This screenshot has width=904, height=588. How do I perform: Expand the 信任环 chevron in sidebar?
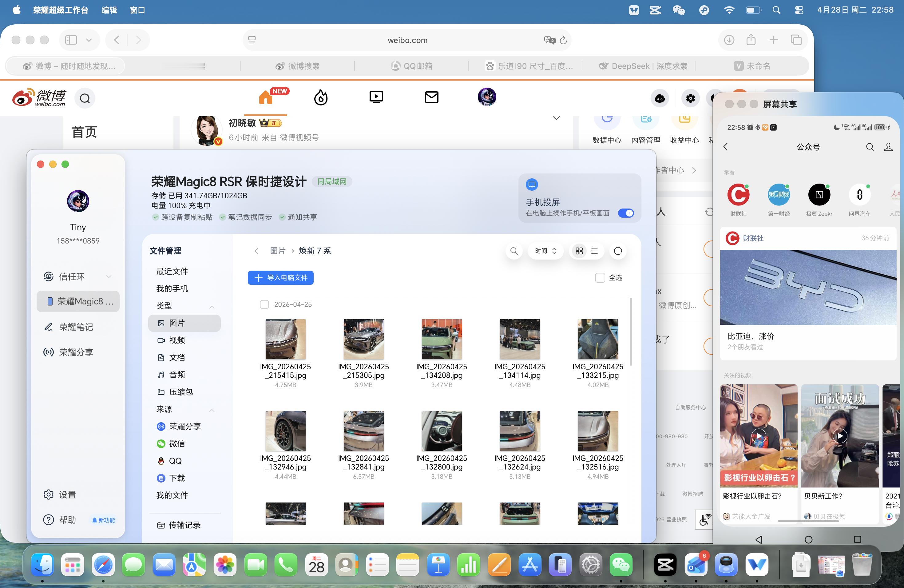tap(109, 276)
